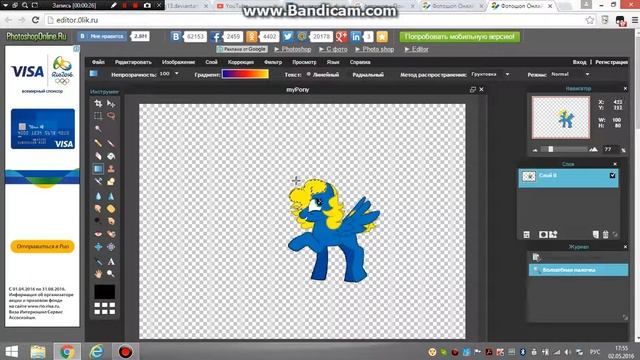Select the Lasso tool
This screenshot has height=360, width=640.
tap(111, 116)
